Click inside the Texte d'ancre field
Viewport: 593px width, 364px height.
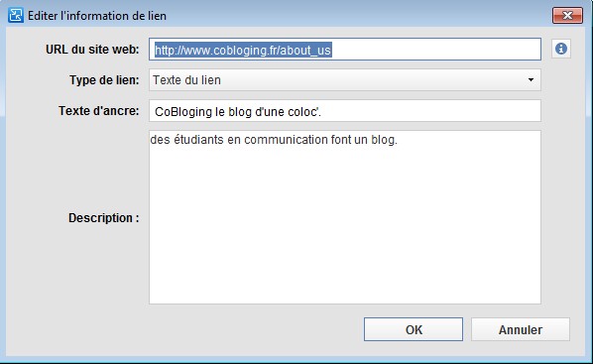pos(344,111)
